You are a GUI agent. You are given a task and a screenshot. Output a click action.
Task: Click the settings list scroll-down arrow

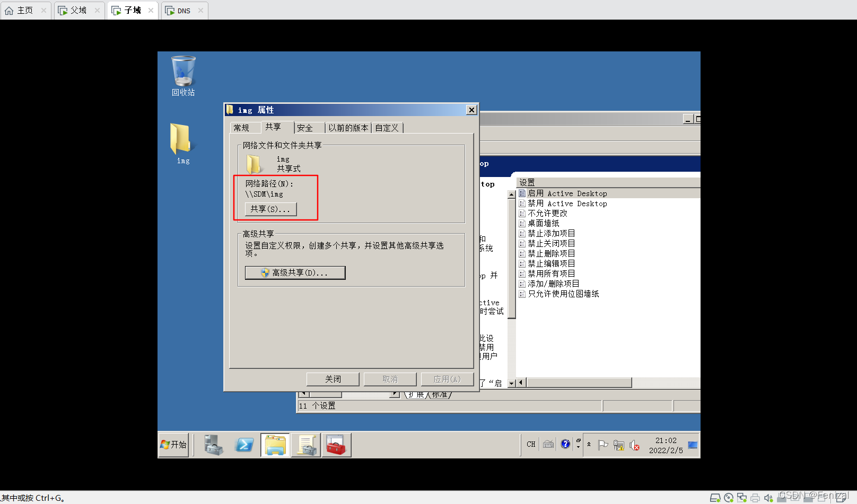point(512,383)
